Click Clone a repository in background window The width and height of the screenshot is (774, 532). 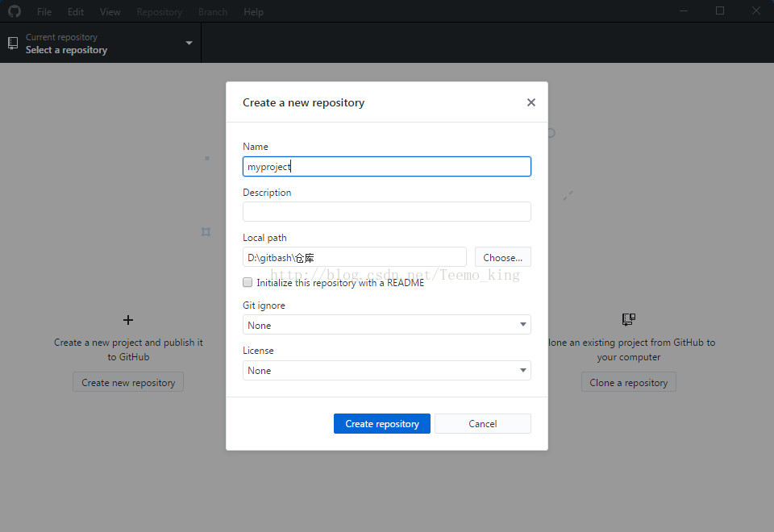click(628, 382)
